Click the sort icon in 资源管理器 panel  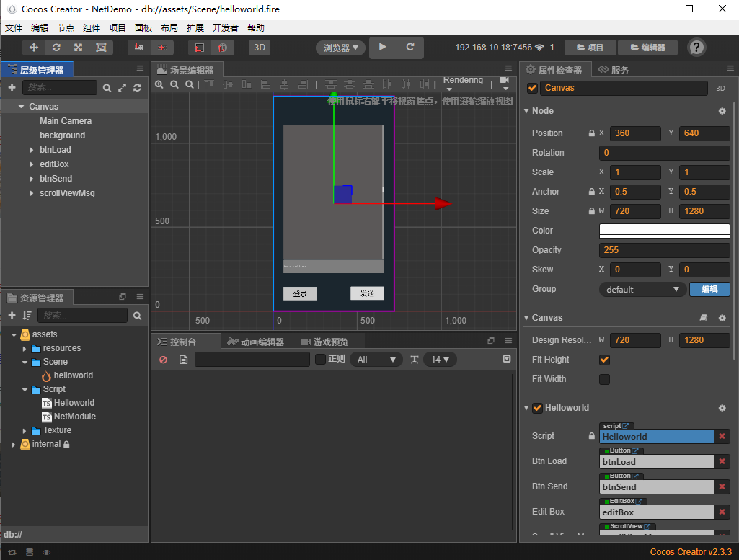(x=27, y=315)
